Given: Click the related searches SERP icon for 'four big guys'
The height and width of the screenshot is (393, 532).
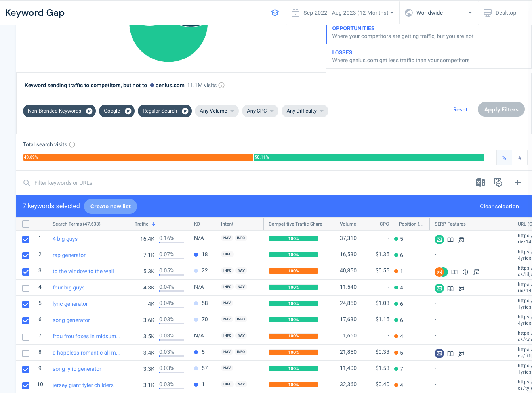Looking at the screenshot, I should point(461,288).
